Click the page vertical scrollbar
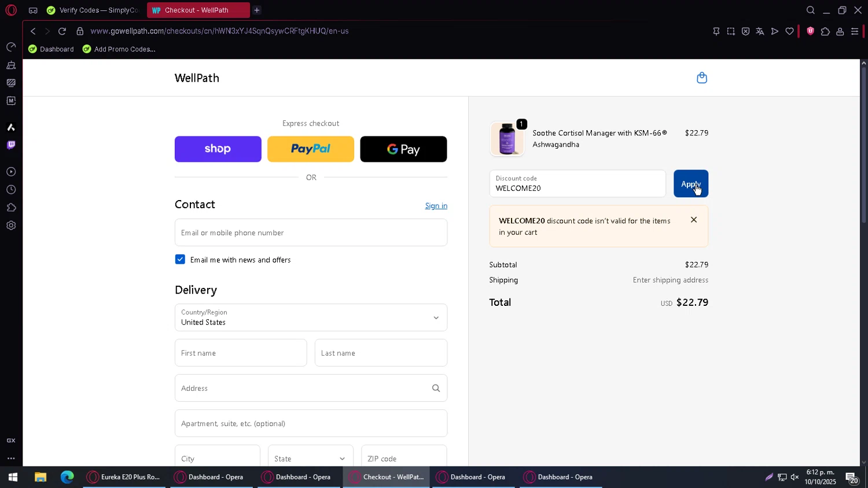 tap(863, 145)
